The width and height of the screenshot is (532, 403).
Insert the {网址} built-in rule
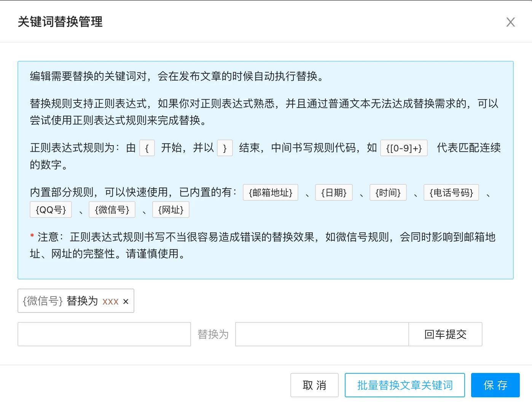pos(170,209)
